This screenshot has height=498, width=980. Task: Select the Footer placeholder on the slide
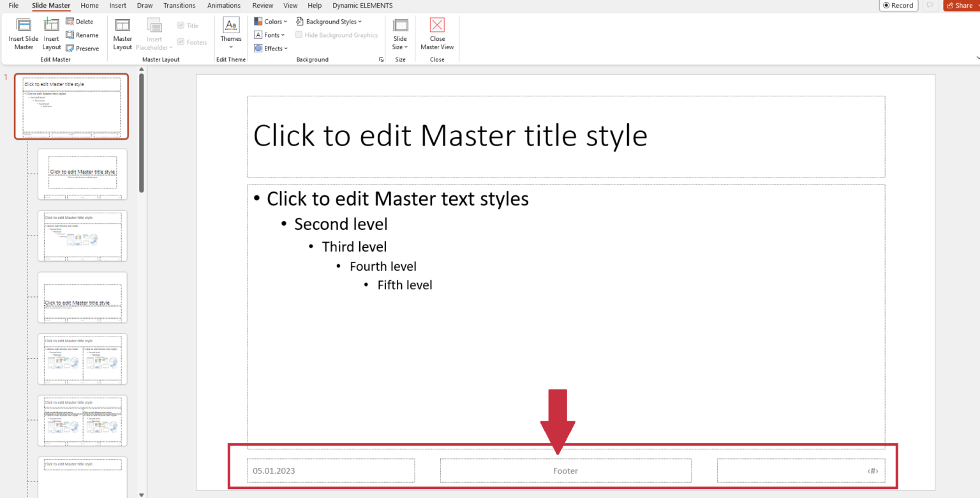coord(565,471)
